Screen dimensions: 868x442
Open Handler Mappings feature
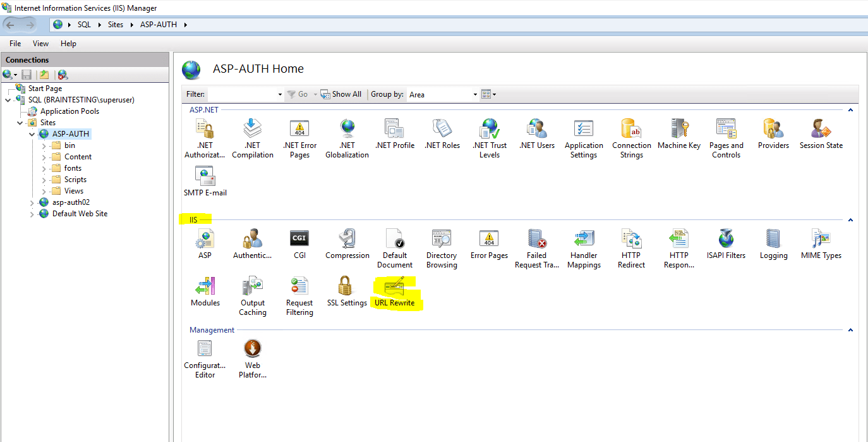pyautogui.click(x=584, y=249)
